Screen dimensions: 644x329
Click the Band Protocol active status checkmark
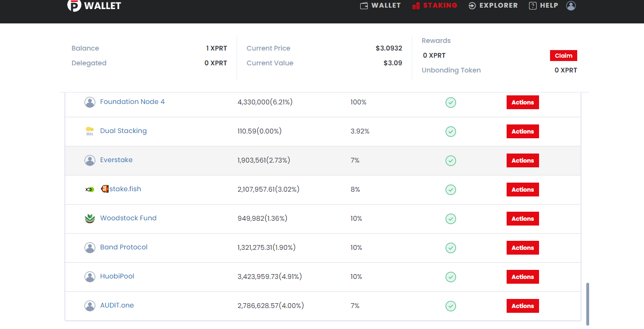click(x=451, y=248)
